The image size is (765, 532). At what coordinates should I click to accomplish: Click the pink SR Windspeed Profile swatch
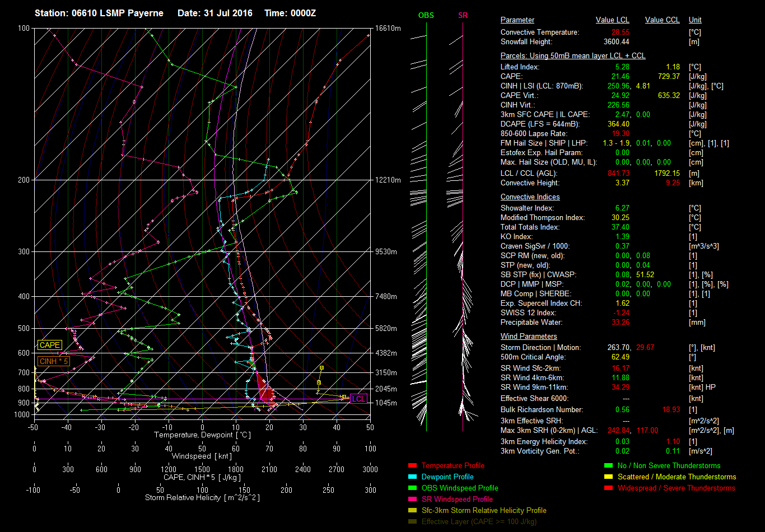[x=413, y=500]
